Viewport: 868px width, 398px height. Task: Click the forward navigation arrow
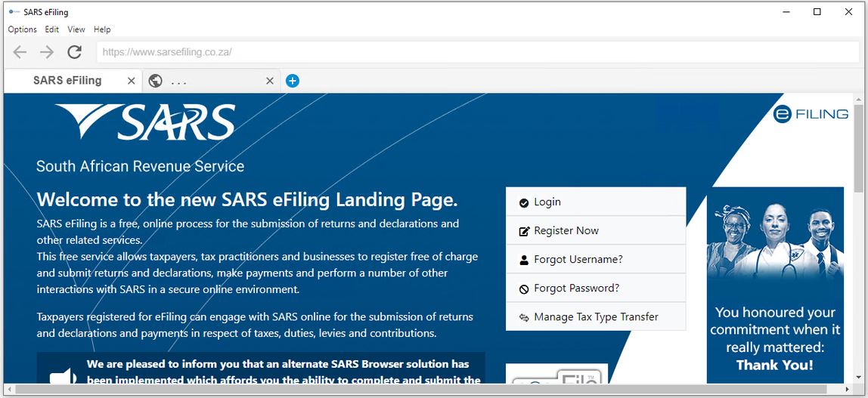point(47,52)
